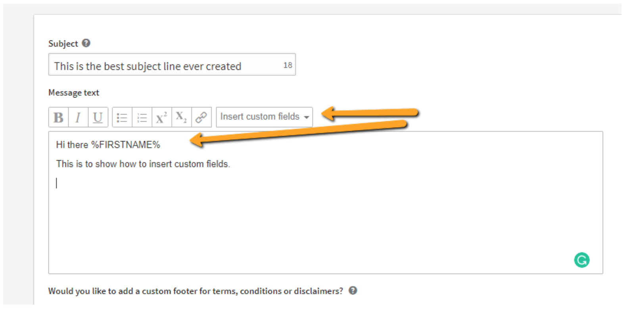Click the line about inserting custom fields
The height and width of the screenshot is (314, 644).
point(143,164)
